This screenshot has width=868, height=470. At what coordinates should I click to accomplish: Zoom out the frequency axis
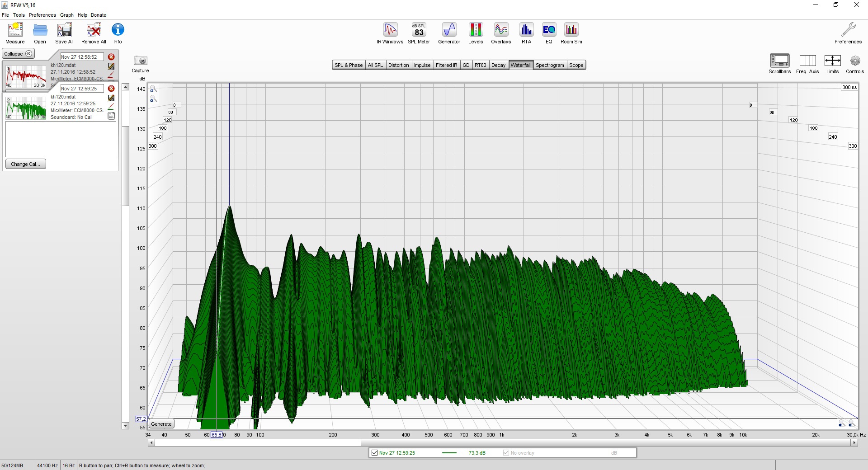841,423
